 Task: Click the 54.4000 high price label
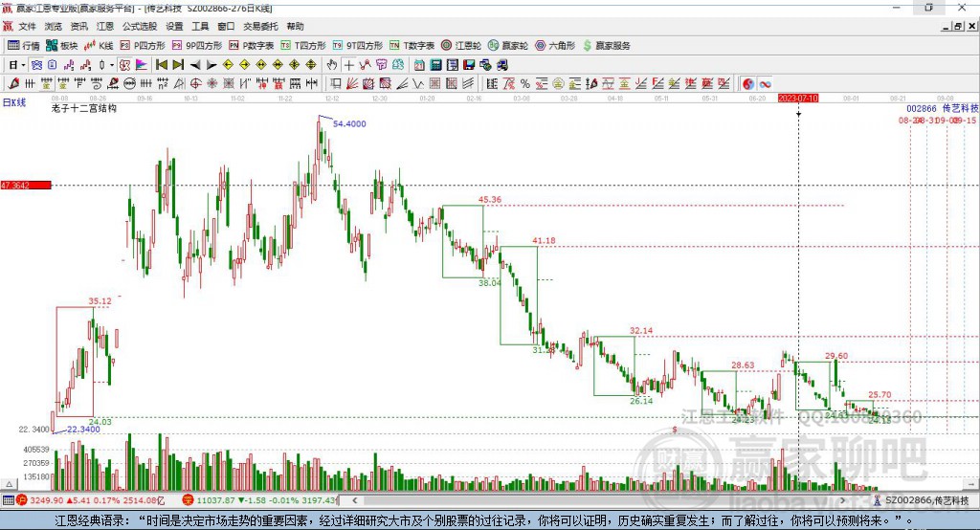349,123
